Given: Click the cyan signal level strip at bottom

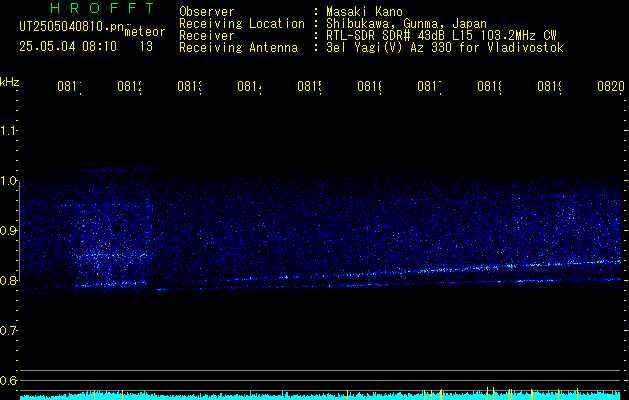Looking at the screenshot, I should 320,395.
